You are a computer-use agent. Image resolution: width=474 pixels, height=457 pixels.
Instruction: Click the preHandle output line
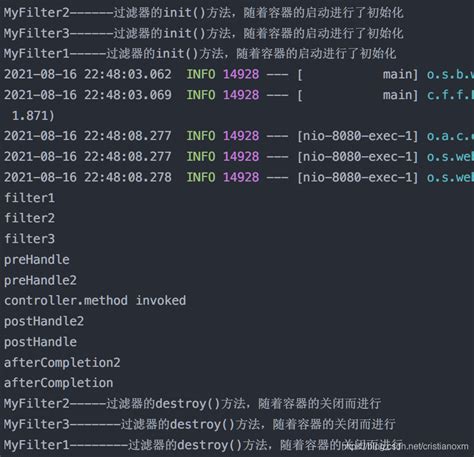coord(37,260)
